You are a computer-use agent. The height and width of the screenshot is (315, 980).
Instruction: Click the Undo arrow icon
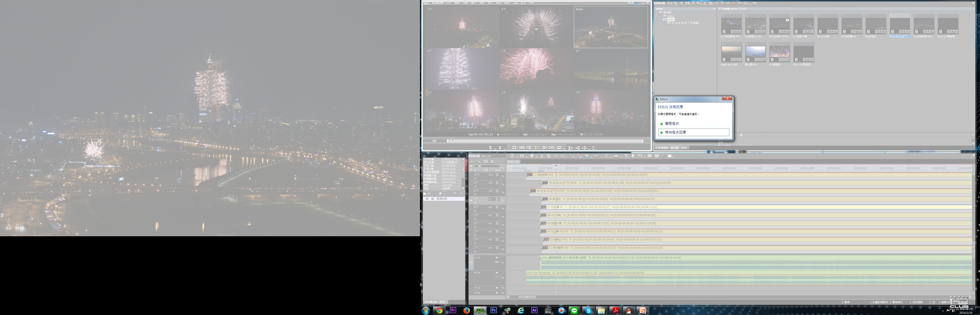coord(587,156)
